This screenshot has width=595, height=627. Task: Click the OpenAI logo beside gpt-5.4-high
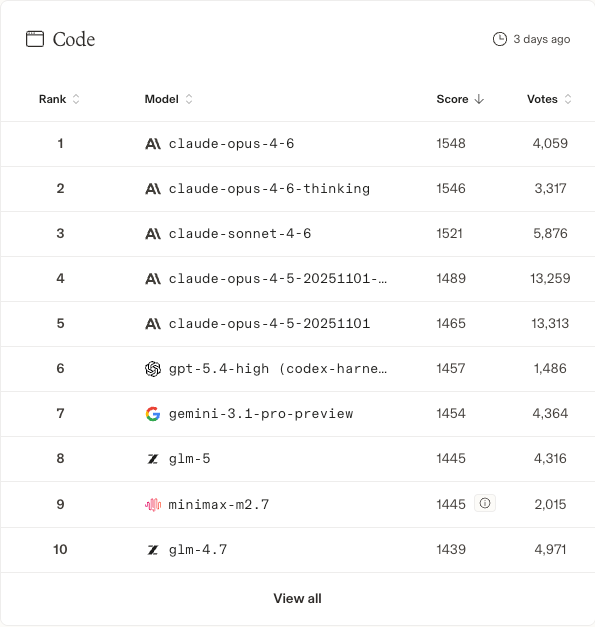tap(153, 369)
